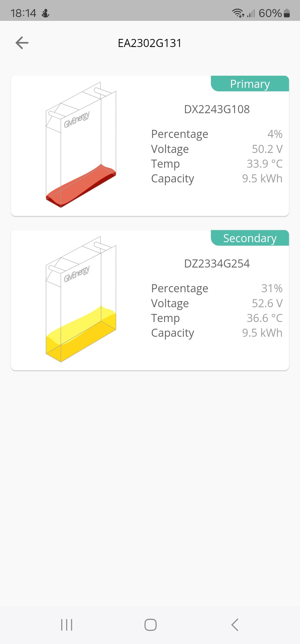Tap the Secondary battery illustration
Screen dimensions: 300x644
(81, 299)
